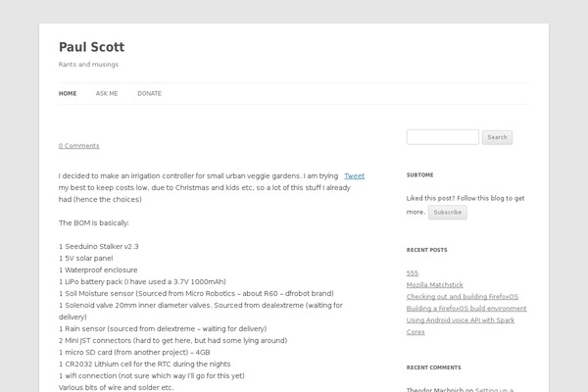Open the 0 Comments link

click(x=78, y=146)
